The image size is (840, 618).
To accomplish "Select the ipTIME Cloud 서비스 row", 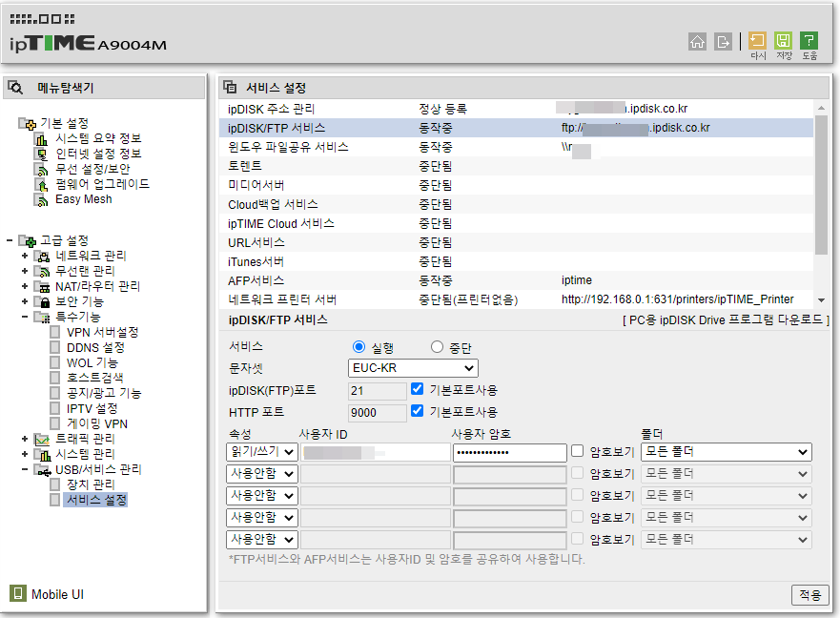I will (516, 223).
